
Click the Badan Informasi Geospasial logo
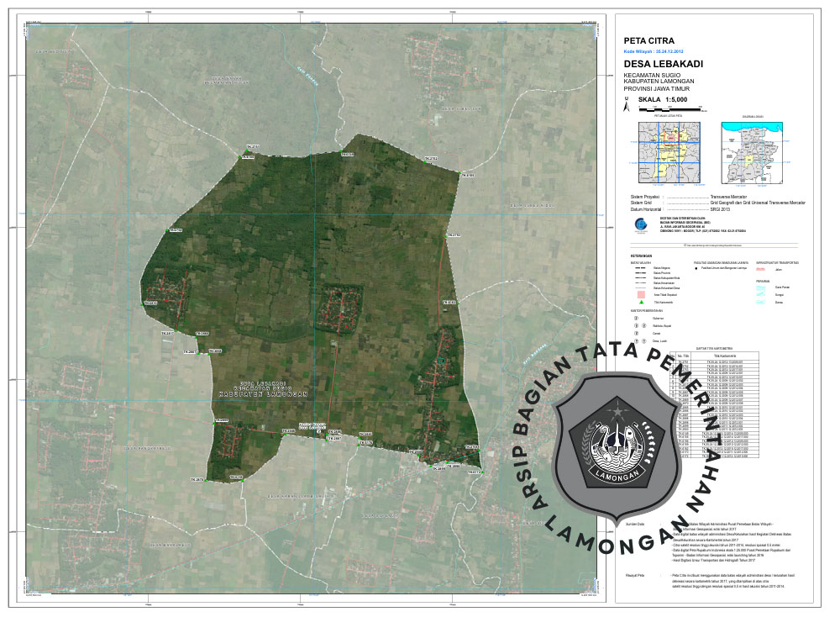(642, 224)
